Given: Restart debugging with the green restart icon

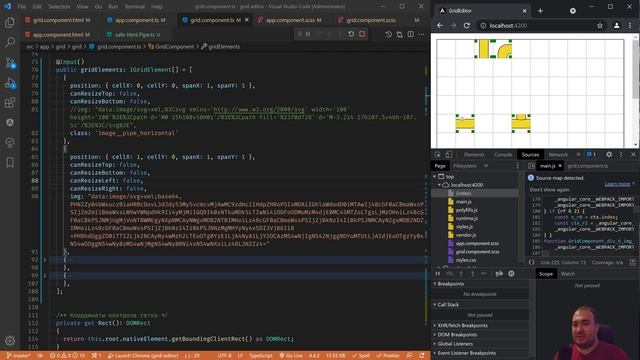Looking at the screenshot, I should pyautogui.click(x=351, y=34).
